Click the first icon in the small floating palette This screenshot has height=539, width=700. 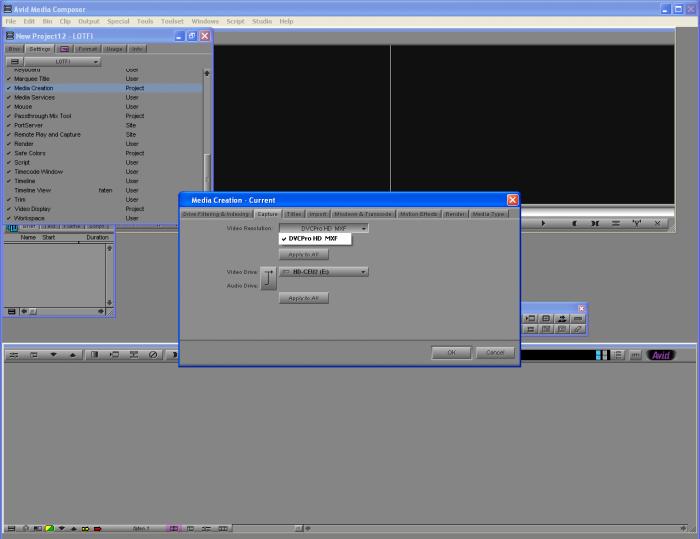click(x=530, y=318)
